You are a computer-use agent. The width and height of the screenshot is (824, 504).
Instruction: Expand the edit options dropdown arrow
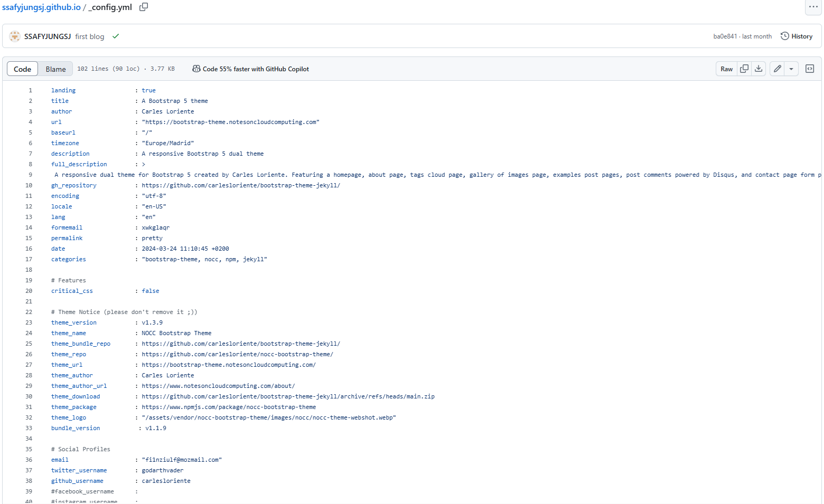click(791, 69)
